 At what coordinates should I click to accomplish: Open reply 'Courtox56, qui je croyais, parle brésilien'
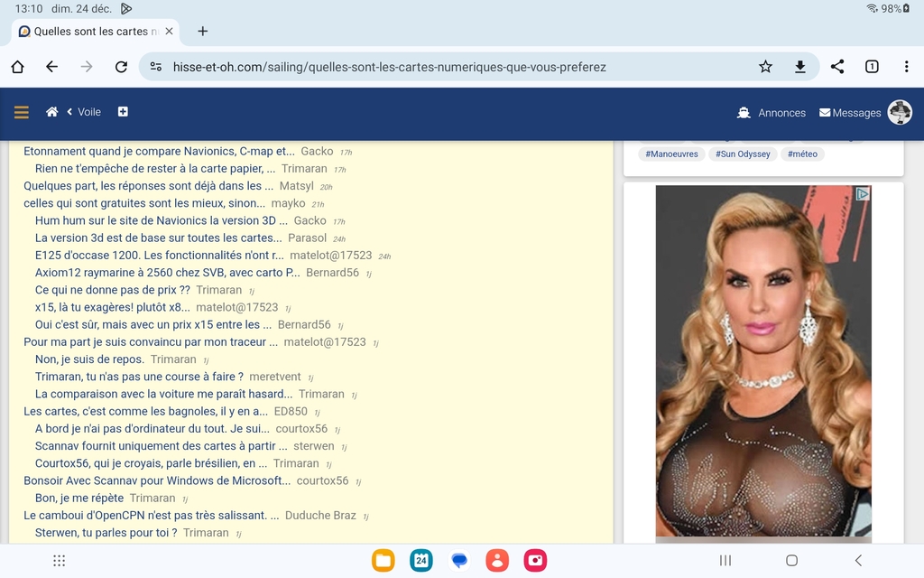coord(151,463)
